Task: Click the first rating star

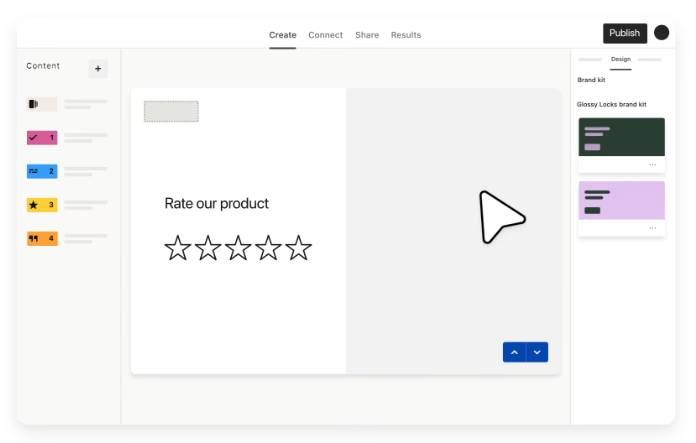Action: click(x=178, y=248)
